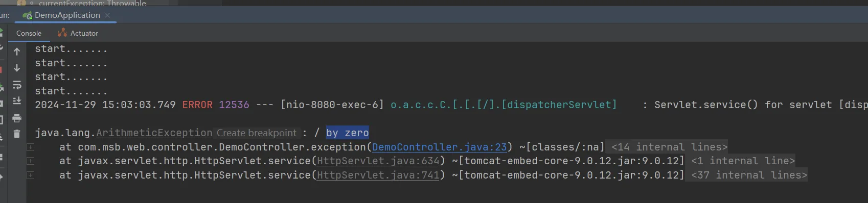Screen dimensions: 868x203
Task: Click the Servlet.service() message text
Action: [761, 105]
